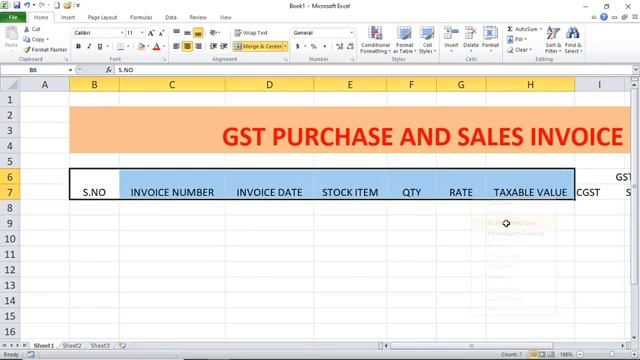
Task: Toggle Center horizontal alignment
Action: (x=187, y=47)
